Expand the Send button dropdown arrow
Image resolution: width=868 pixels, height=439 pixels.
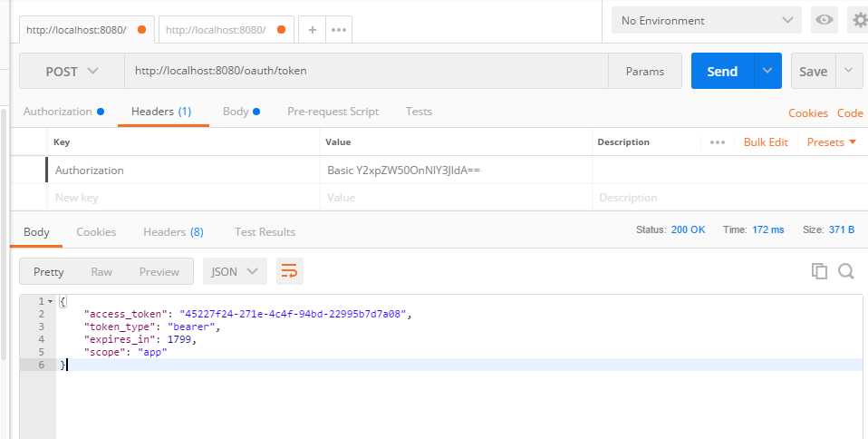(x=767, y=71)
